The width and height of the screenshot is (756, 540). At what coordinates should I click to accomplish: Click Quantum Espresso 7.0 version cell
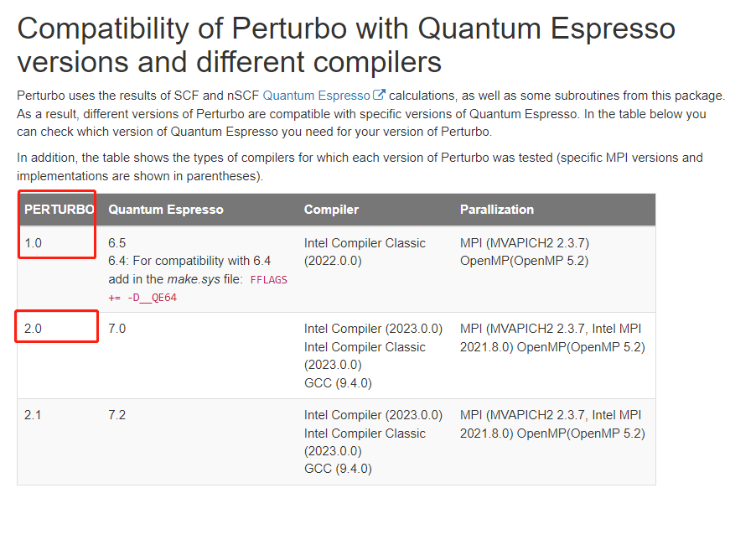[x=117, y=329]
